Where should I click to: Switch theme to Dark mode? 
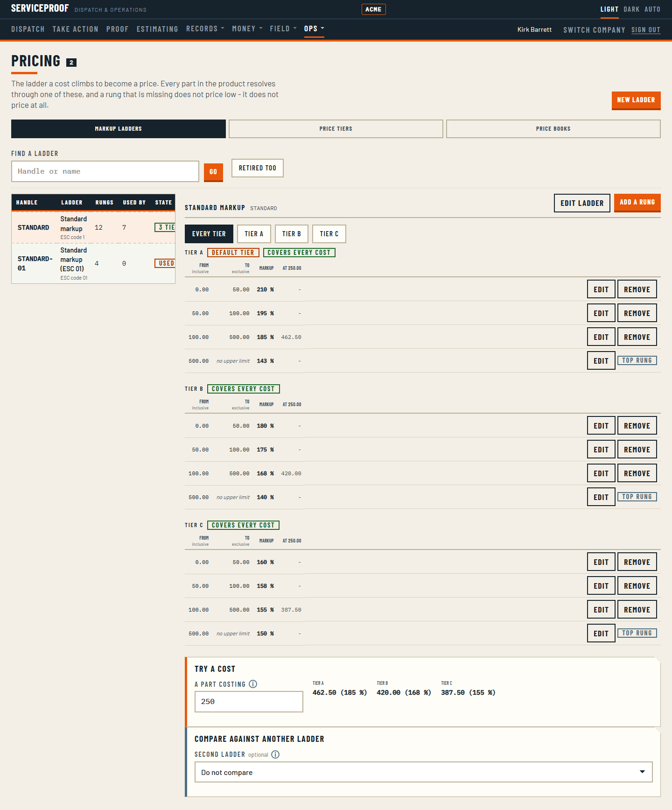631,9
